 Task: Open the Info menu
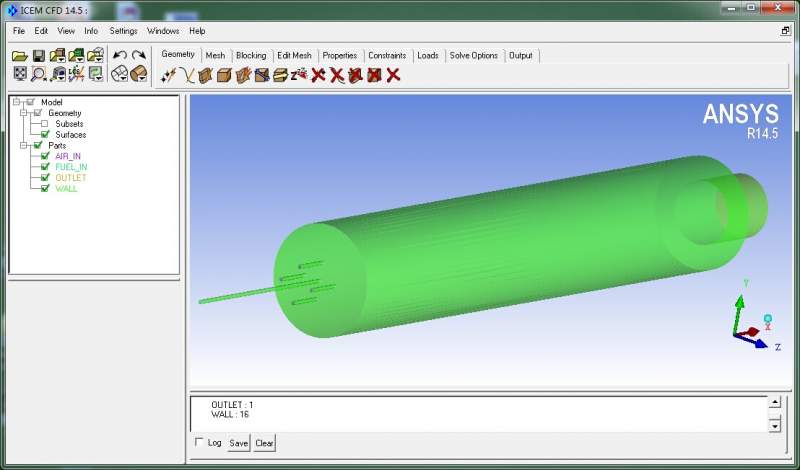pos(91,31)
